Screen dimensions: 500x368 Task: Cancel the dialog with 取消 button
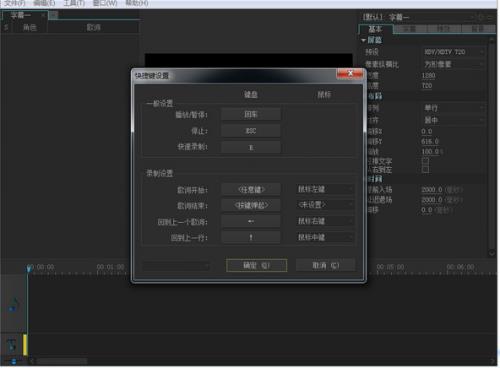point(325,265)
